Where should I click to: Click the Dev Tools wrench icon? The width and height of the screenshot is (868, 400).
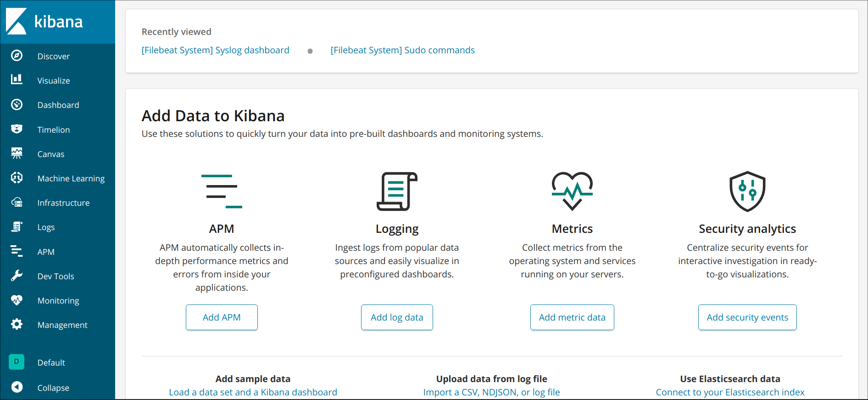coord(17,276)
